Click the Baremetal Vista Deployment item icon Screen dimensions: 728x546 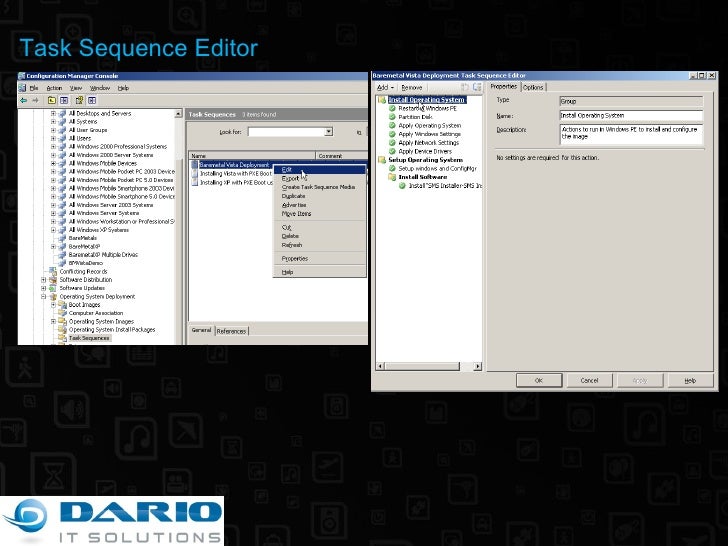[x=194, y=165]
